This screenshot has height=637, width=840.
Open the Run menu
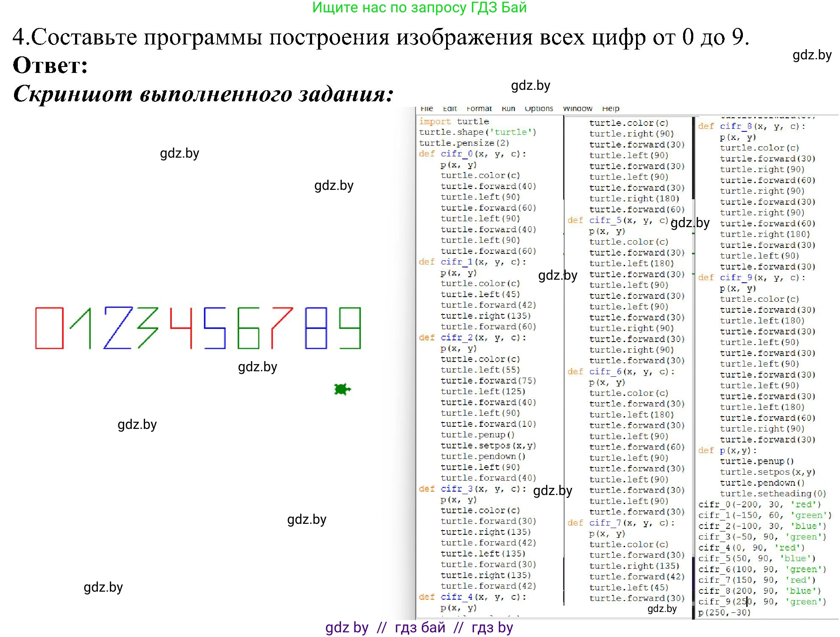[508, 108]
